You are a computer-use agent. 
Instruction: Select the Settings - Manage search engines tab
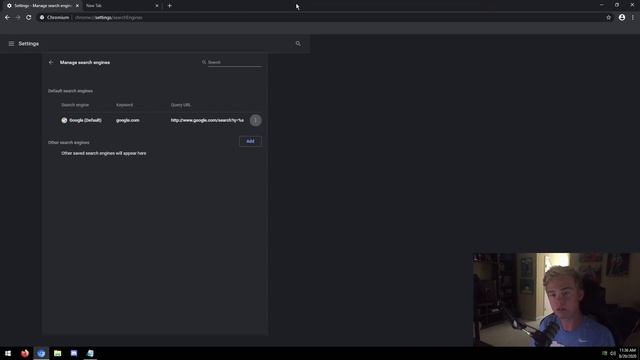point(41,6)
